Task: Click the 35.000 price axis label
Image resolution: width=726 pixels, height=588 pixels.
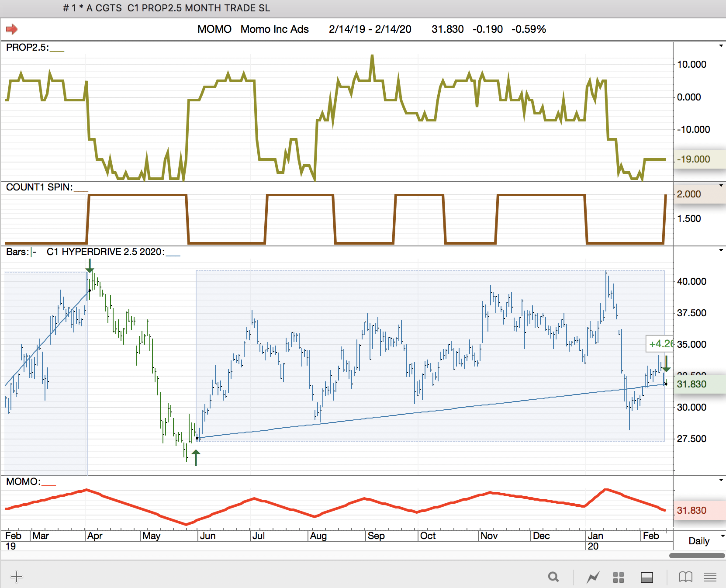Action: (691, 344)
